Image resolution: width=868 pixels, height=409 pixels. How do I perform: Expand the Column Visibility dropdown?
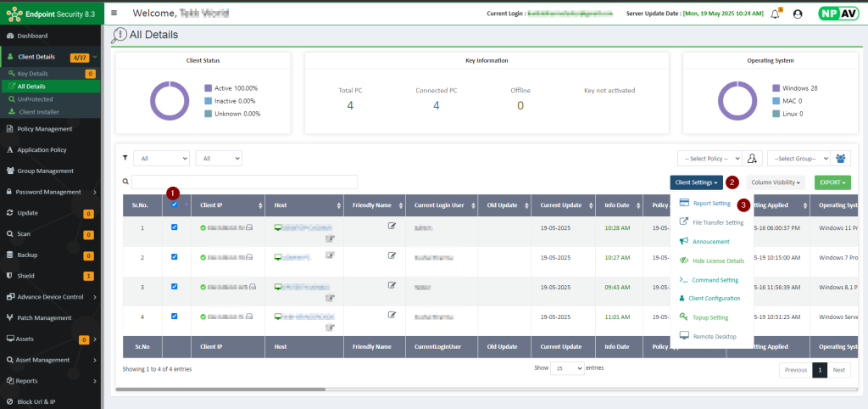pos(775,182)
